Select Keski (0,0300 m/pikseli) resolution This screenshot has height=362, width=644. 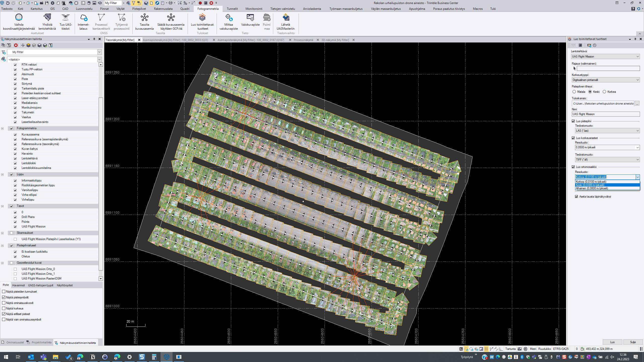click(x=607, y=185)
